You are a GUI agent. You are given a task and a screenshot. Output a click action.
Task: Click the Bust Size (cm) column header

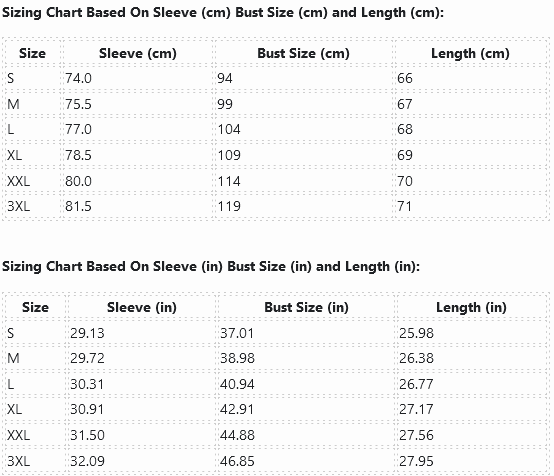[x=303, y=53]
